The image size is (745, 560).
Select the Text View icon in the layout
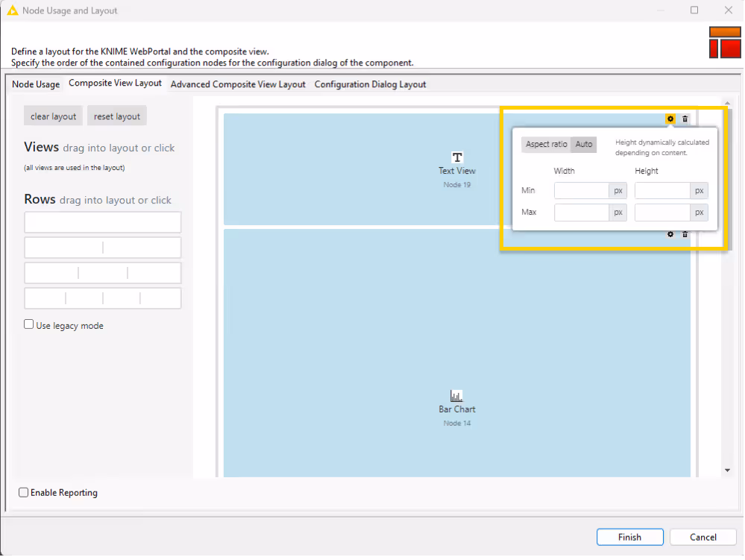pos(456,157)
